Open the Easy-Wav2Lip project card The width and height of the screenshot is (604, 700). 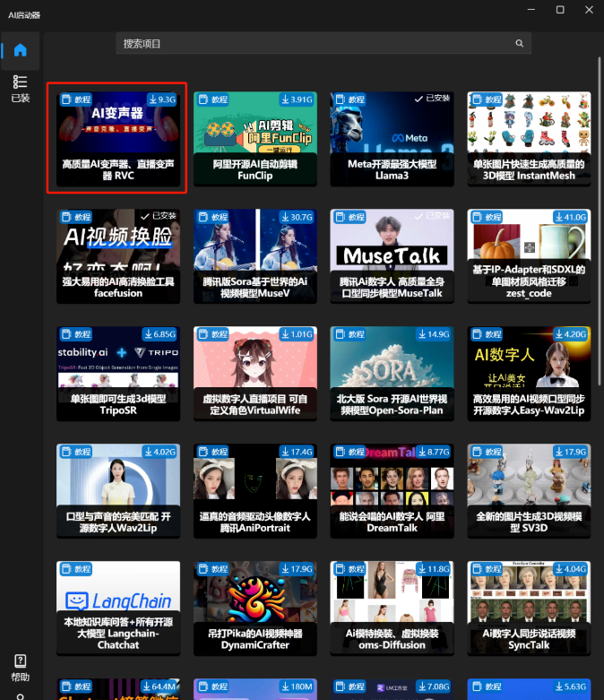click(529, 374)
